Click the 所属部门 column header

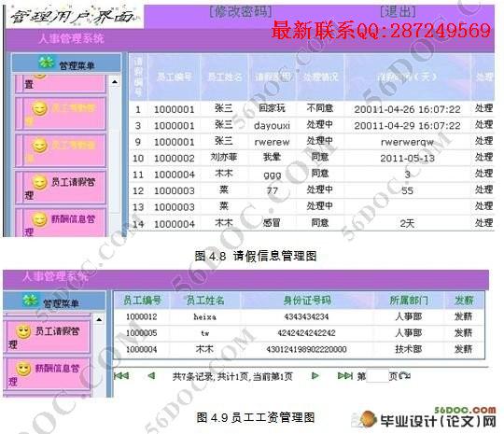(x=409, y=301)
